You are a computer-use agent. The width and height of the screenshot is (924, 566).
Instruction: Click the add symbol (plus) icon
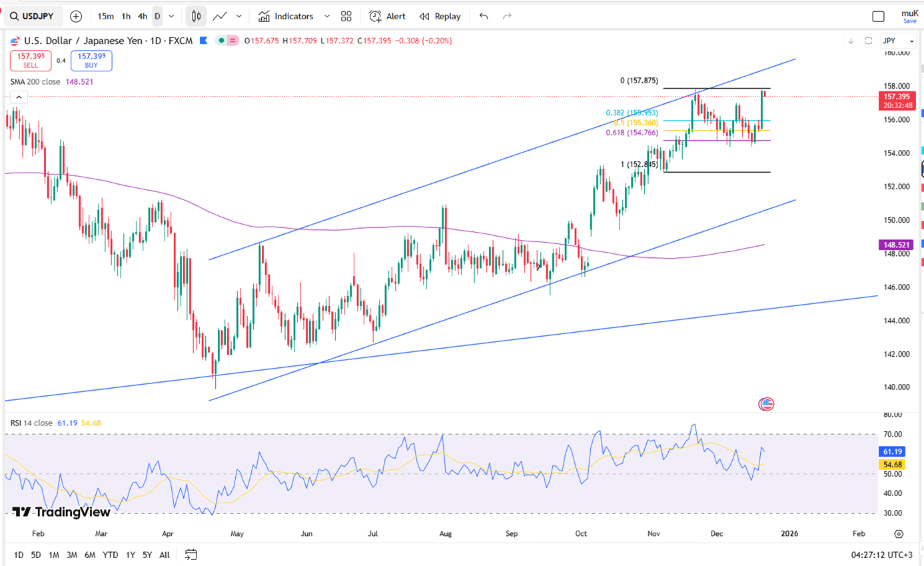point(76,16)
